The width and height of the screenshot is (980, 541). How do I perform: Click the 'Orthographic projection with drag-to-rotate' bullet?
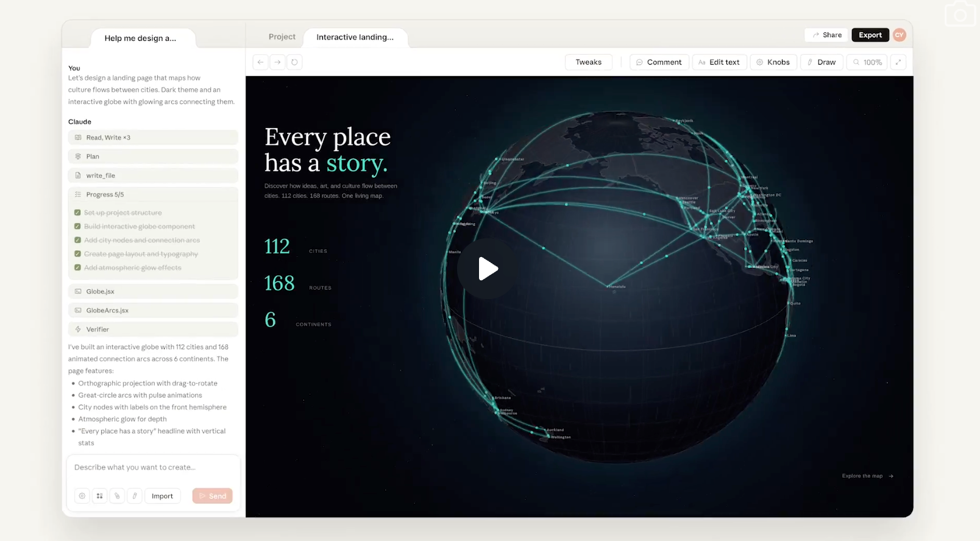tap(147, 383)
